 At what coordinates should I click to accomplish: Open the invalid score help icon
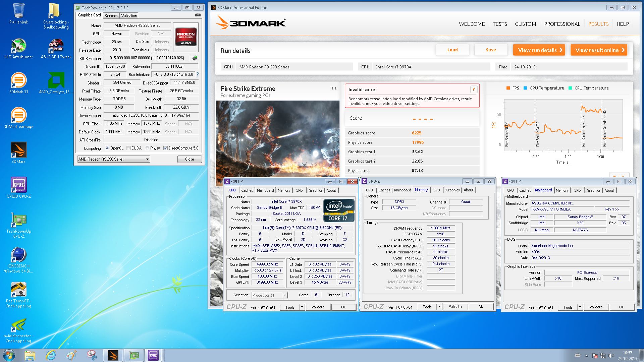[x=474, y=89]
